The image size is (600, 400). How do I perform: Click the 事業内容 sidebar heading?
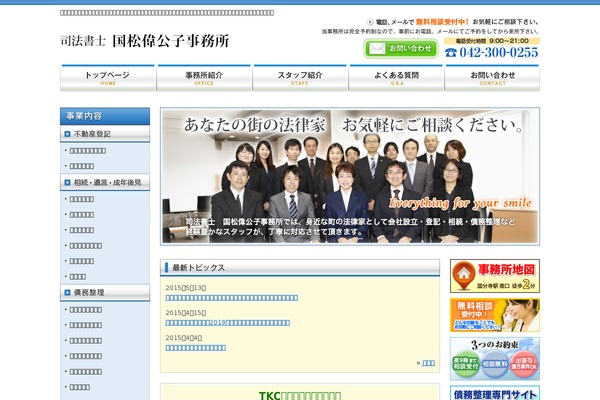coord(105,116)
